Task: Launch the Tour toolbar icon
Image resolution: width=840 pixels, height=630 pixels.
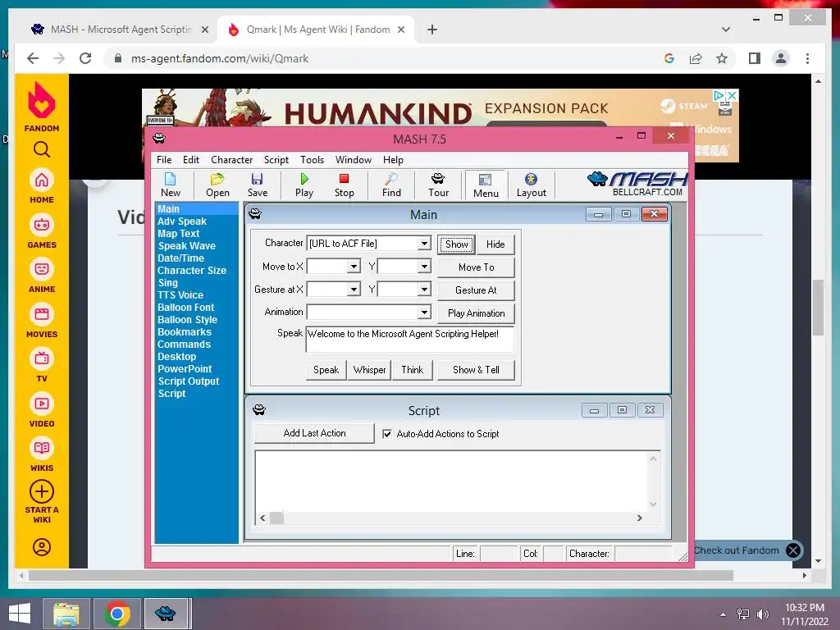Action: click(x=438, y=185)
